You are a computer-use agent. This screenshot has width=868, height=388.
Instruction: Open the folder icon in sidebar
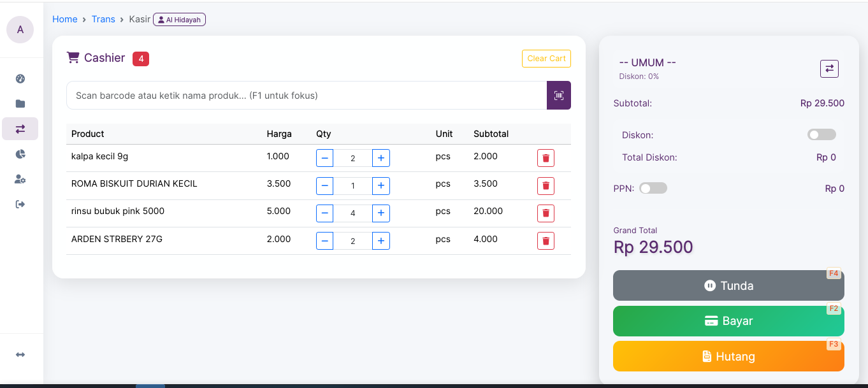click(20, 104)
